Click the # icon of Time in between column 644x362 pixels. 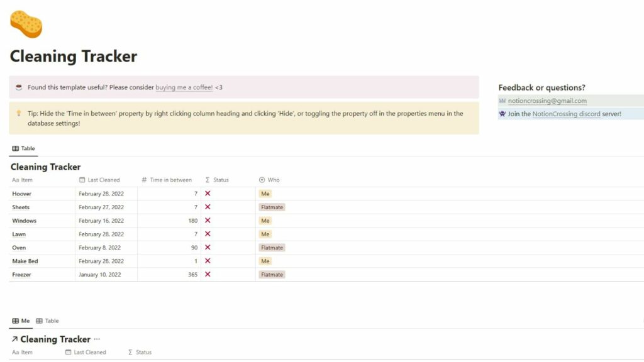point(143,180)
